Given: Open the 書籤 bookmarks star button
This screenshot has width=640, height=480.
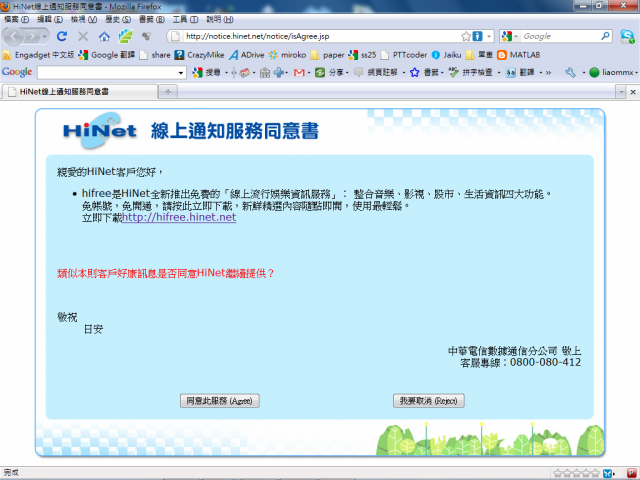Looking at the screenshot, I should pos(424,72).
